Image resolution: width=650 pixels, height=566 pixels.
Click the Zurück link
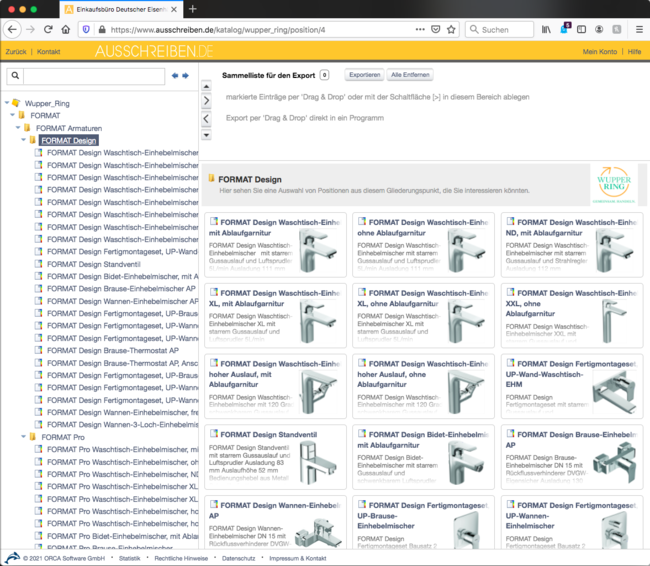coord(16,52)
